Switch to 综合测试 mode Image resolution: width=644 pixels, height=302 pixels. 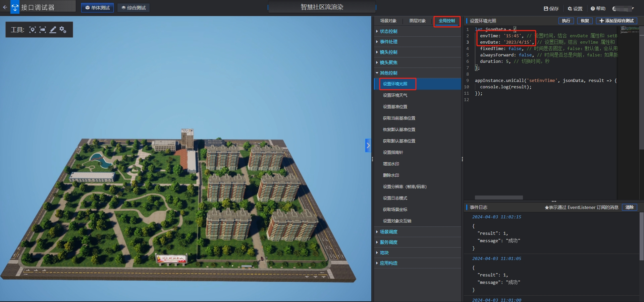click(x=133, y=7)
